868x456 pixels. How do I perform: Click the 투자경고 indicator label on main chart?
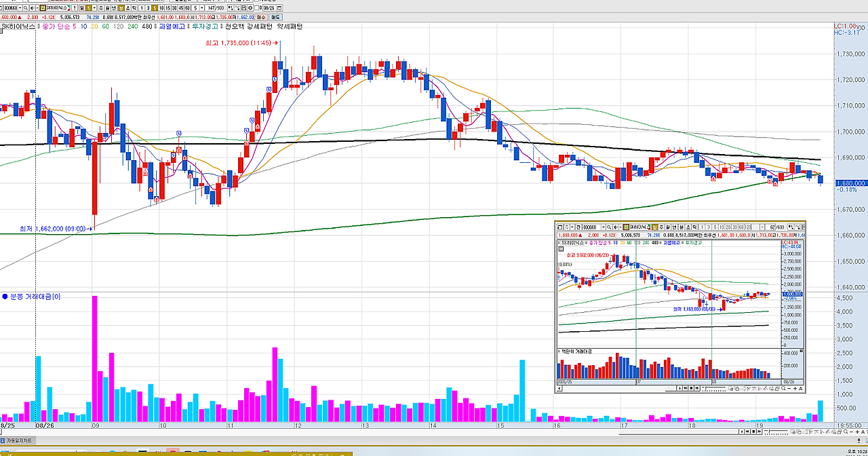click(x=205, y=26)
